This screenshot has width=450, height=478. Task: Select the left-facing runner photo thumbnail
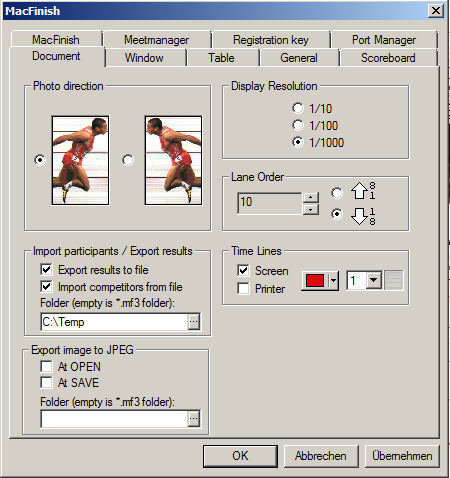tap(173, 160)
